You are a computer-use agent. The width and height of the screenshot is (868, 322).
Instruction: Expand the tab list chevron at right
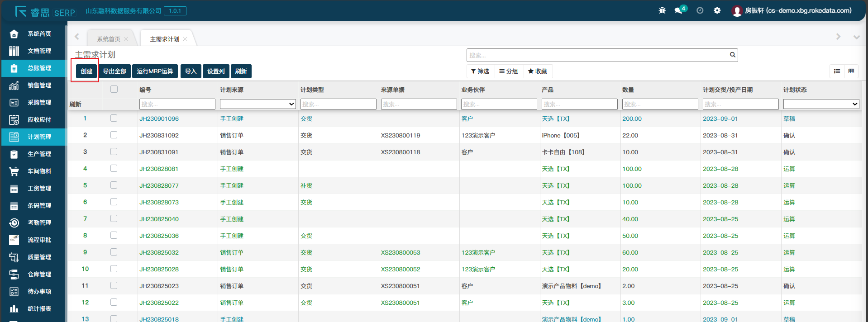856,37
